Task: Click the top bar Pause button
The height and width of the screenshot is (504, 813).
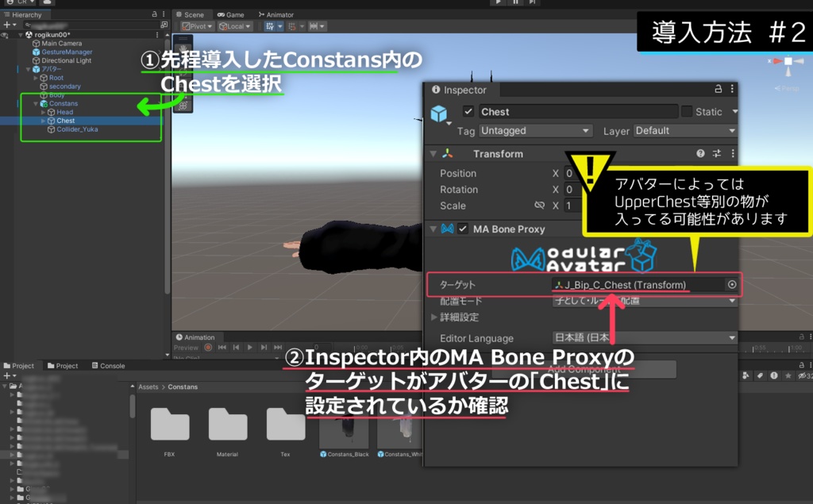Action: pyautogui.click(x=515, y=2)
